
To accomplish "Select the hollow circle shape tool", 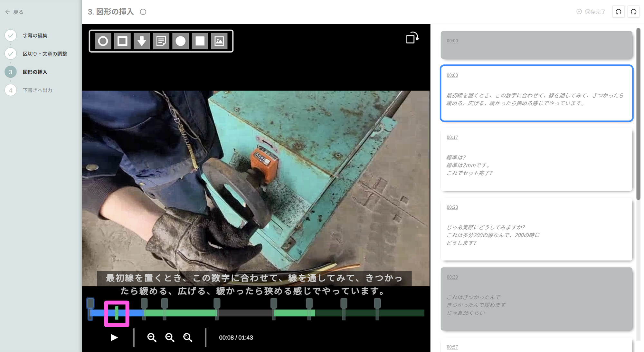I will [x=103, y=41].
